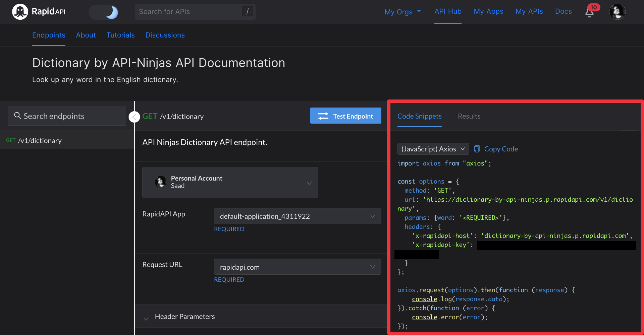Open the user profile avatar menu
The height and width of the screenshot is (335, 644).
point(618,12)
